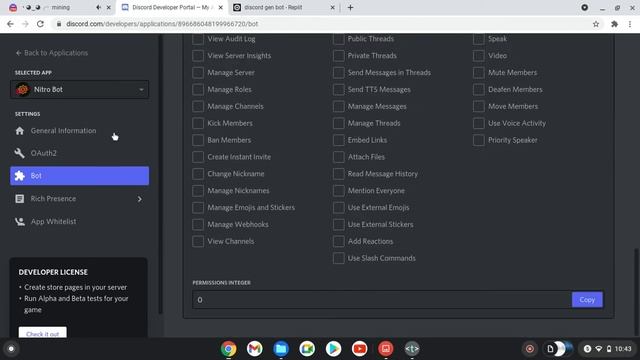Check Manage Webhooks permission
This screenshot has width=640, height=360.
pos(198,224)
